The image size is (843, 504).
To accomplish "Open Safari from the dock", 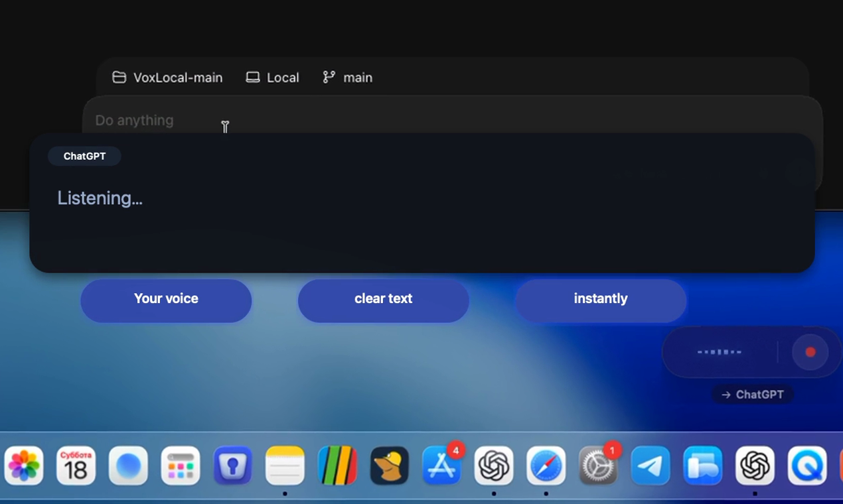I will tap(546, 466).
